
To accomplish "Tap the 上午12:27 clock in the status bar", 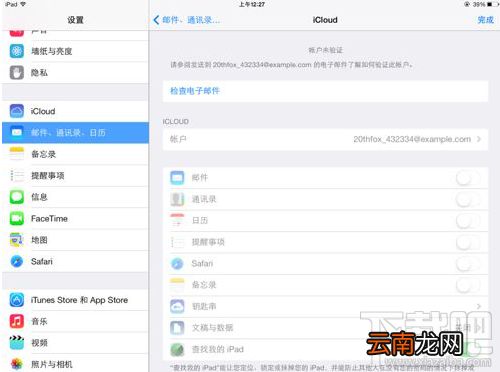I will point(252,4).
